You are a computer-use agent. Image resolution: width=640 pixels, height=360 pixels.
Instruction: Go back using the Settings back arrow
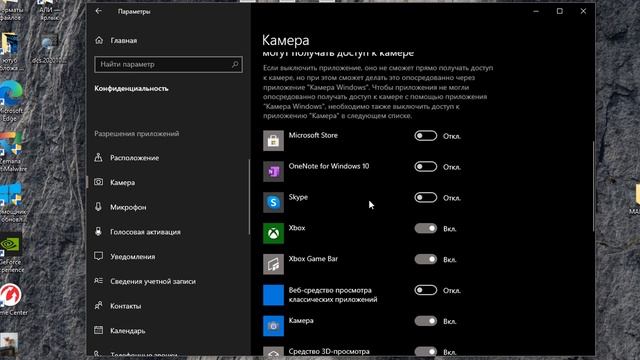[99, 11]
